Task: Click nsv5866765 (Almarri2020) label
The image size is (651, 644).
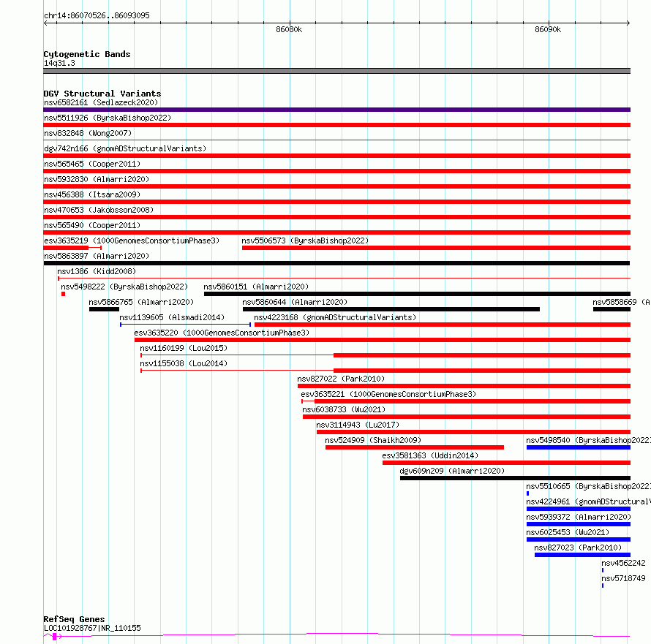Action: 141,302
